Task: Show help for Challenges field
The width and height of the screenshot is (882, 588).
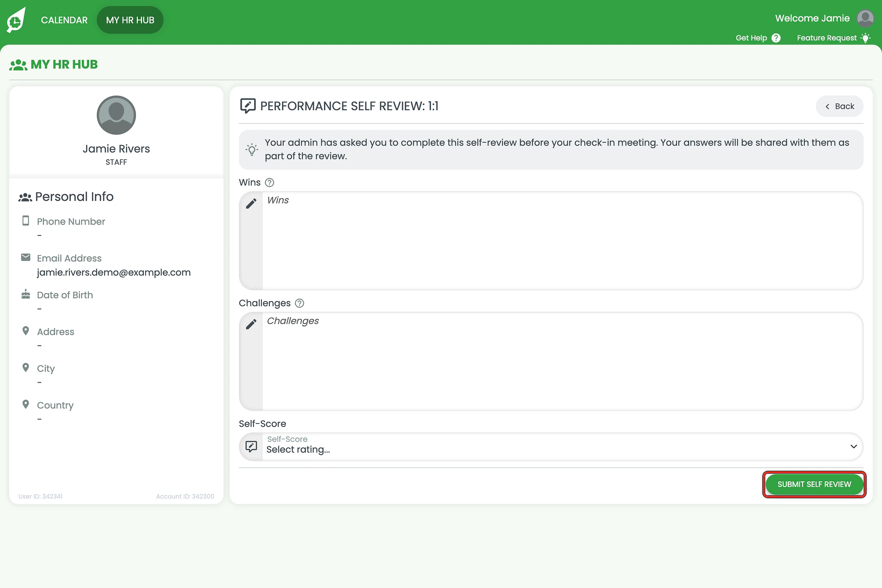Action: [300, 303]
